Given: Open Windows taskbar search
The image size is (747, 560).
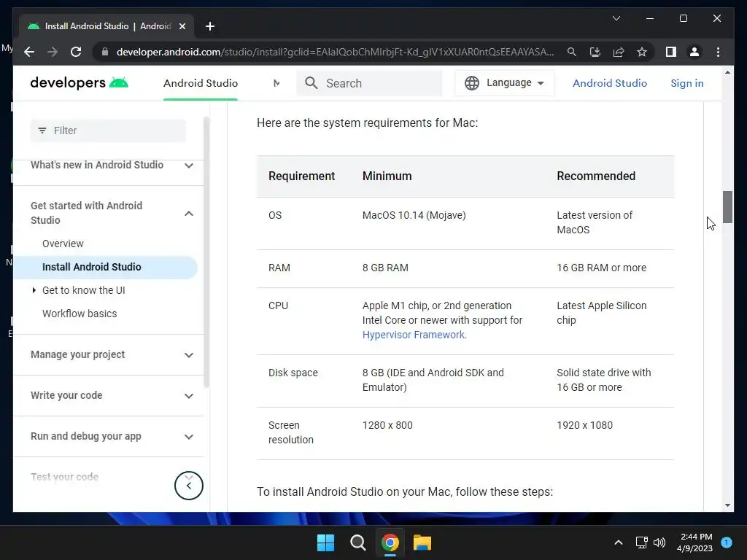Looking at the screenshot, I should [357, 542].
